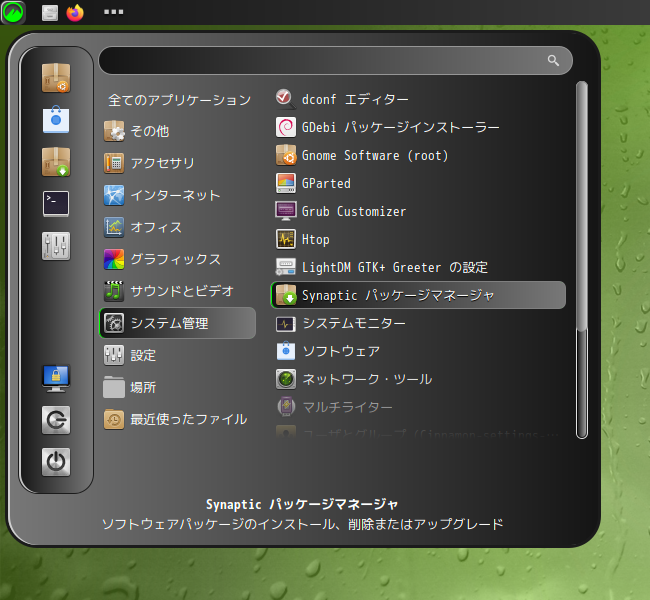Select the システム管理 category

pos(177,323)
